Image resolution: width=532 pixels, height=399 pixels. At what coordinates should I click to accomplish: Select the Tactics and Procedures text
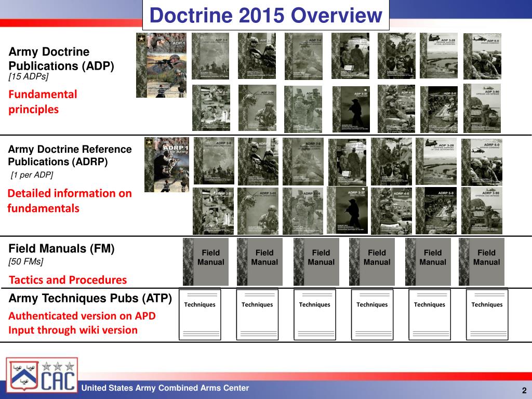point(68,280)
